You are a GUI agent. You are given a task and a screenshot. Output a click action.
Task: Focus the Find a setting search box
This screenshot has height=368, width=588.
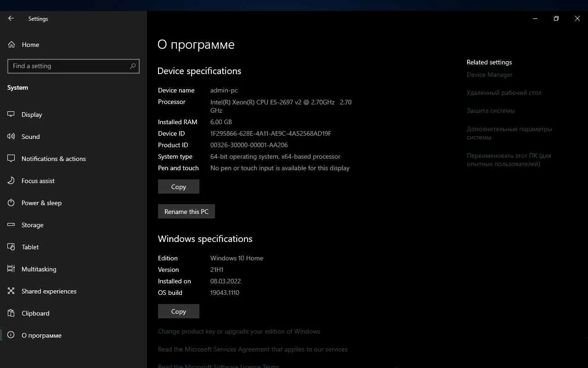pyautogui.click(x=69, y=66)
